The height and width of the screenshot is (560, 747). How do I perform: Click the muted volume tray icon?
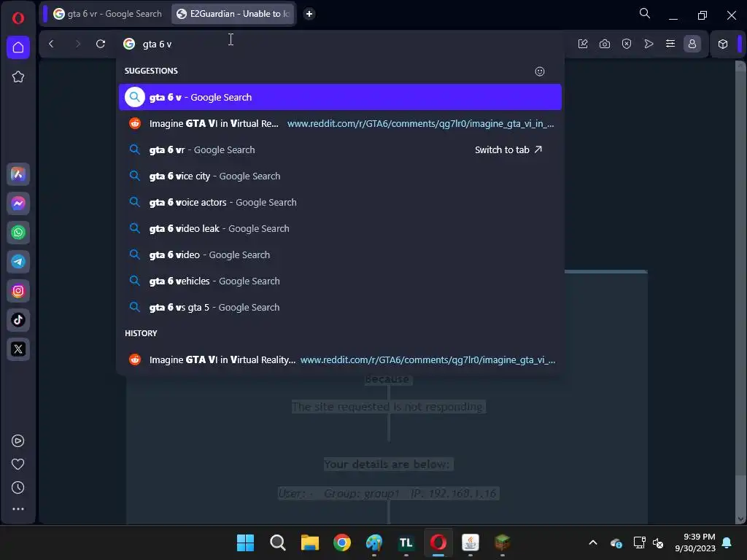658,542
